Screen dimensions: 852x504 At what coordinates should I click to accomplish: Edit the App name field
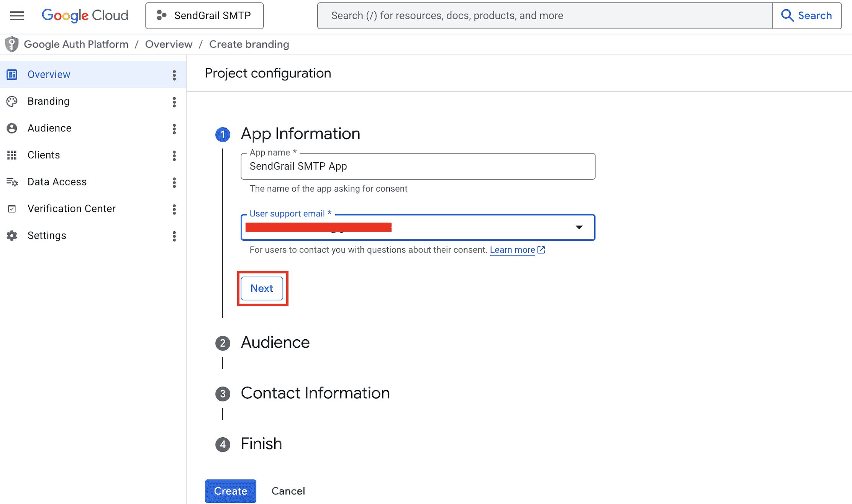418,166
